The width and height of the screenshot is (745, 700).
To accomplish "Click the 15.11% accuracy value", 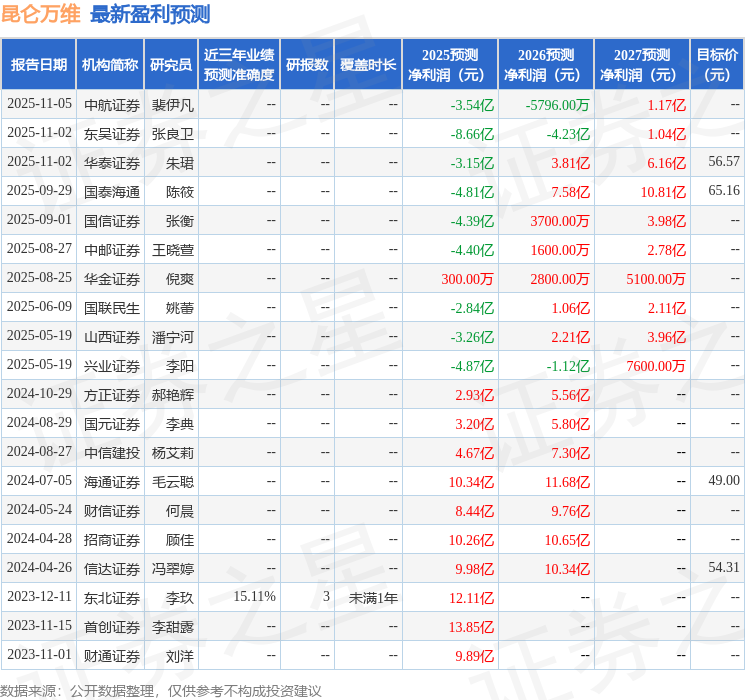I will (254, 597).
